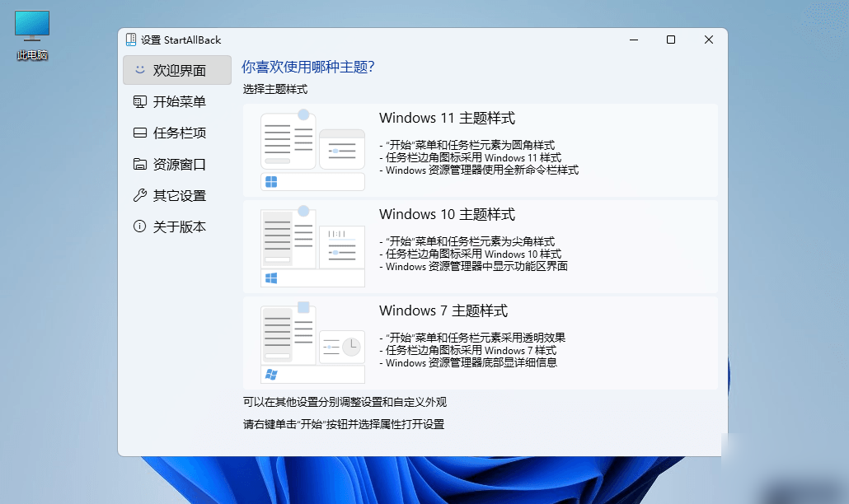Click the text 请右键单击"开始"按钮并选择属性打开设置
The width and height of the screenshot is (849, 504).
(343, 424)
